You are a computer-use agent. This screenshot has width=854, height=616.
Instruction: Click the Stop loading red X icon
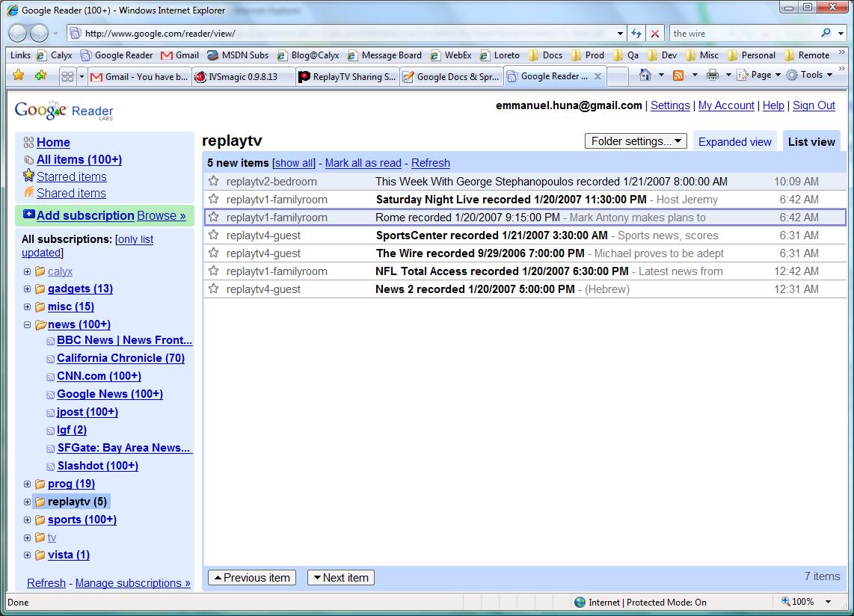pos(654,33)
